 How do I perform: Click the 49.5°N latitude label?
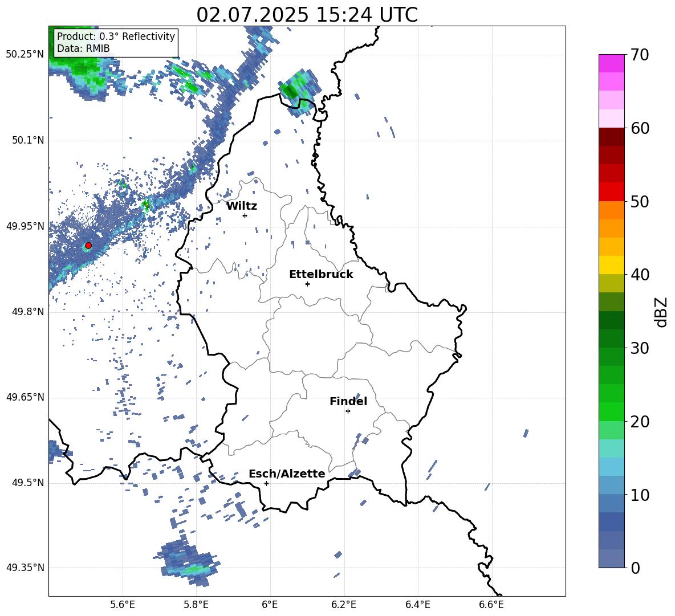(x=27, y=483)
